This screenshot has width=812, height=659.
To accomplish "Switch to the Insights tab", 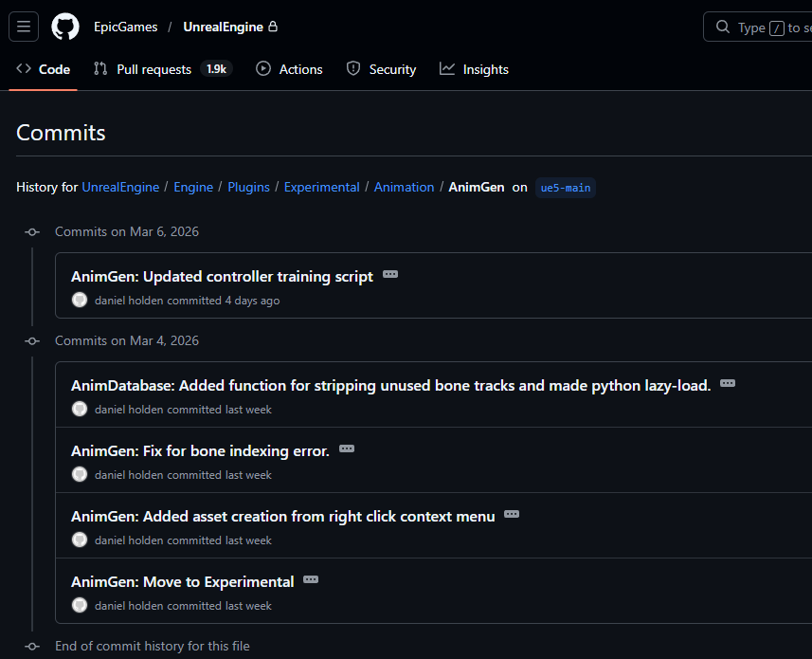I will point(474,69).
